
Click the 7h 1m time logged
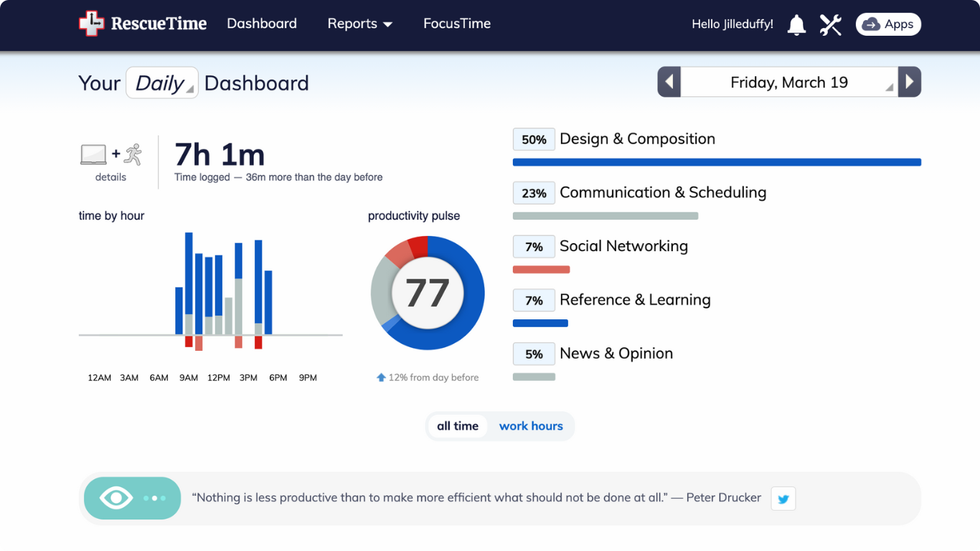coord(220,154)
